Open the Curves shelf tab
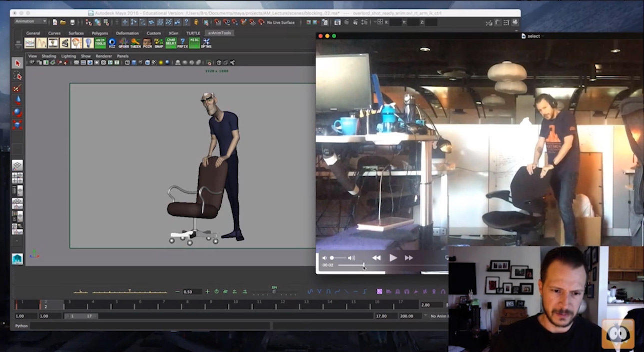The height and width of the screenshot is (352, 644). click(54, 33)
